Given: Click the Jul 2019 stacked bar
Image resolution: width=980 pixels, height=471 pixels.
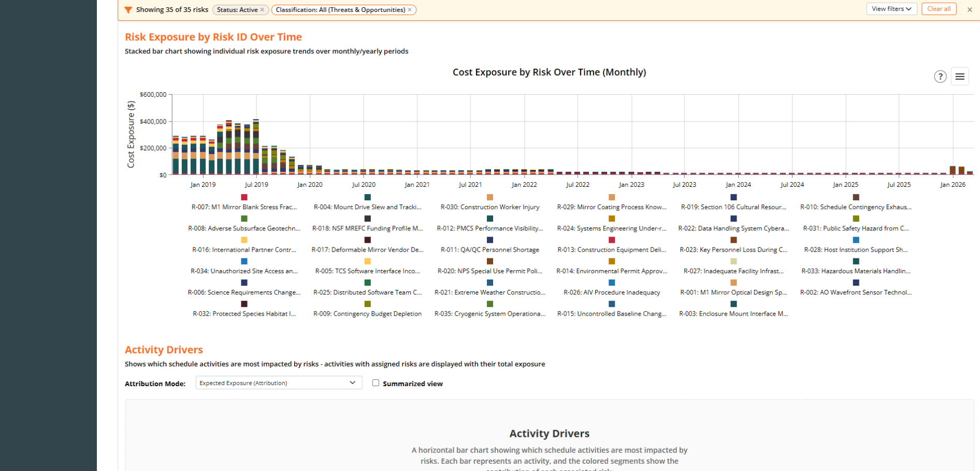Looking at the screenshot, I should pos(256,147).
